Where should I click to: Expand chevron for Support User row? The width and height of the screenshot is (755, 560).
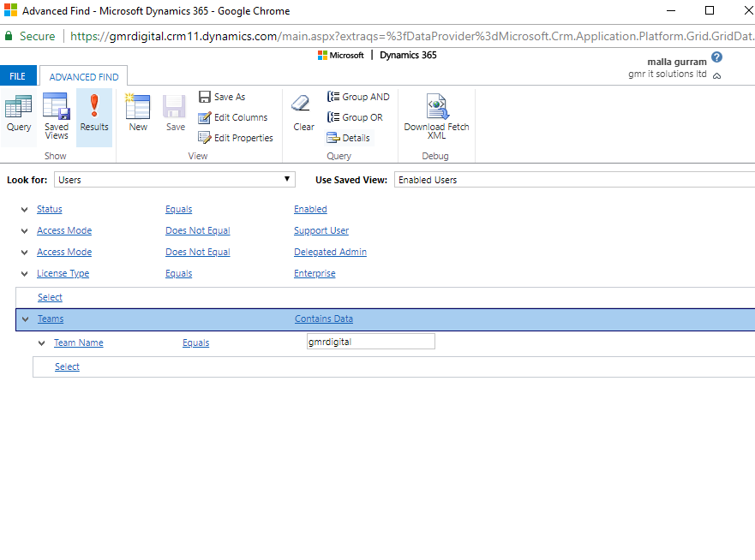pyautogui.click(x=25, y=231)
